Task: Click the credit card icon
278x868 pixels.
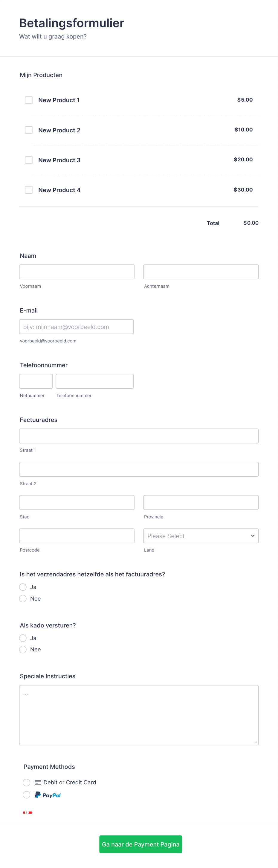Action: click(38, 783)
